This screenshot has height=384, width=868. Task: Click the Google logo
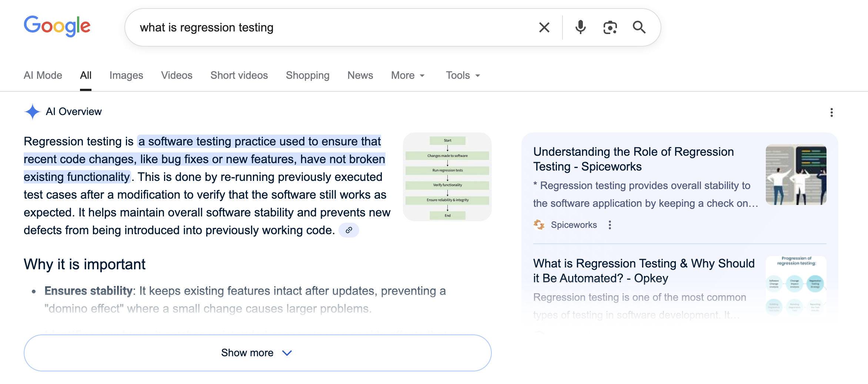57,27
